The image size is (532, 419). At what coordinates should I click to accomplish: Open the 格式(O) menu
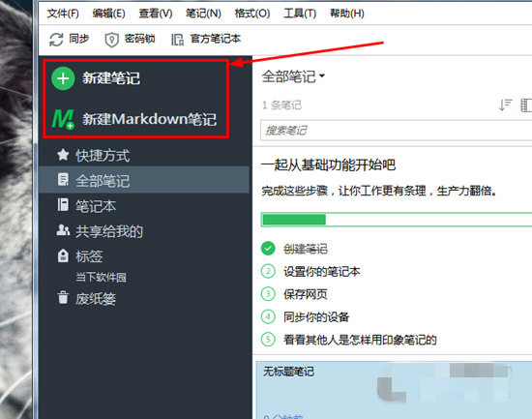(x=252, y=14)
